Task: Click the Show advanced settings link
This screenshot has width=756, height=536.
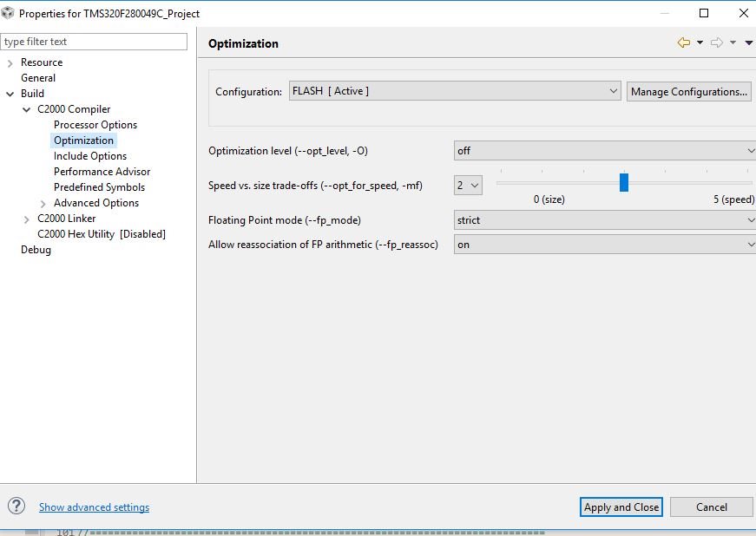Action: tap(94, 507)
